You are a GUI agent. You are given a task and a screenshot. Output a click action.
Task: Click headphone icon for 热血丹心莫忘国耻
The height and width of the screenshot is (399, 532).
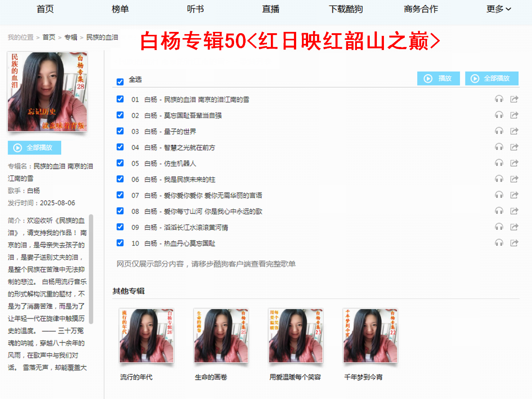pyautogui.click(x=499, y=243)
